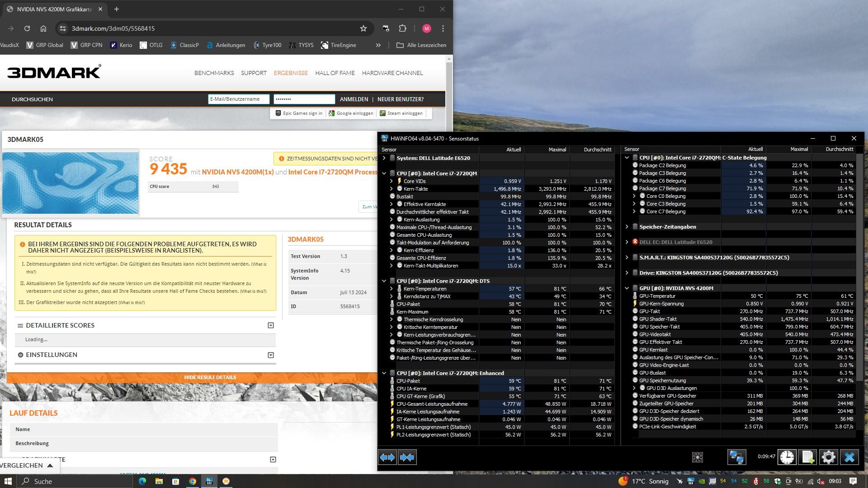Screen dimensions: 868x488
Task: Open the fan control icon in HWiNFO
Action: click(698, 457)
